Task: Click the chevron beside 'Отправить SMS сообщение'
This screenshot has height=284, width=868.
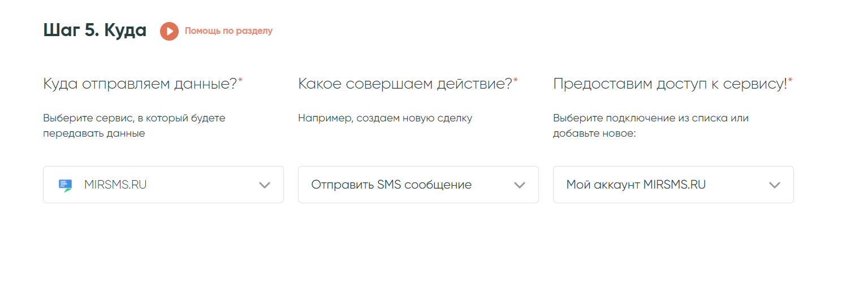Action: point(520,185)
